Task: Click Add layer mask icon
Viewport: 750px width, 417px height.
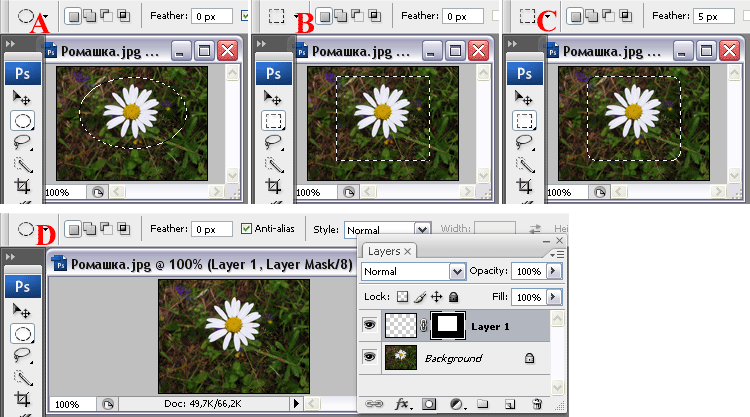Action: pos(431,405)
